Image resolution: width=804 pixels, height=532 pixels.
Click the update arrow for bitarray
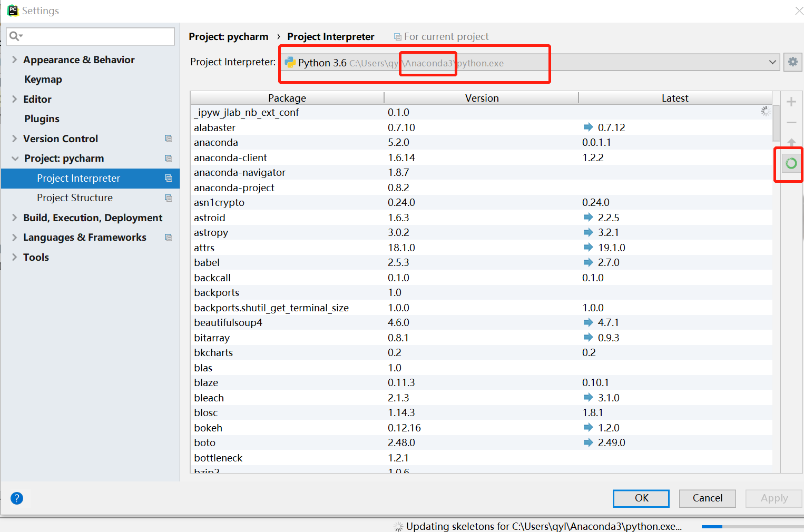[x=588, y=337]
